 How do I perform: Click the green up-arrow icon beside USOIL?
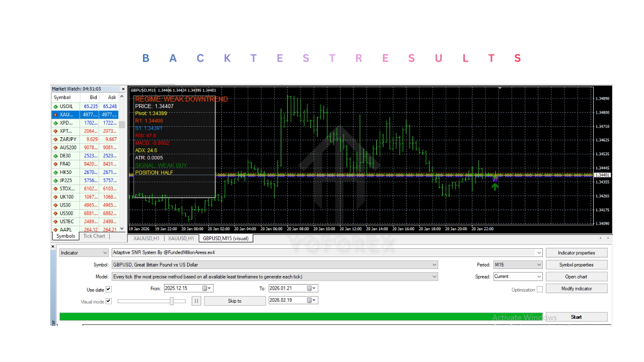point(55,106)
